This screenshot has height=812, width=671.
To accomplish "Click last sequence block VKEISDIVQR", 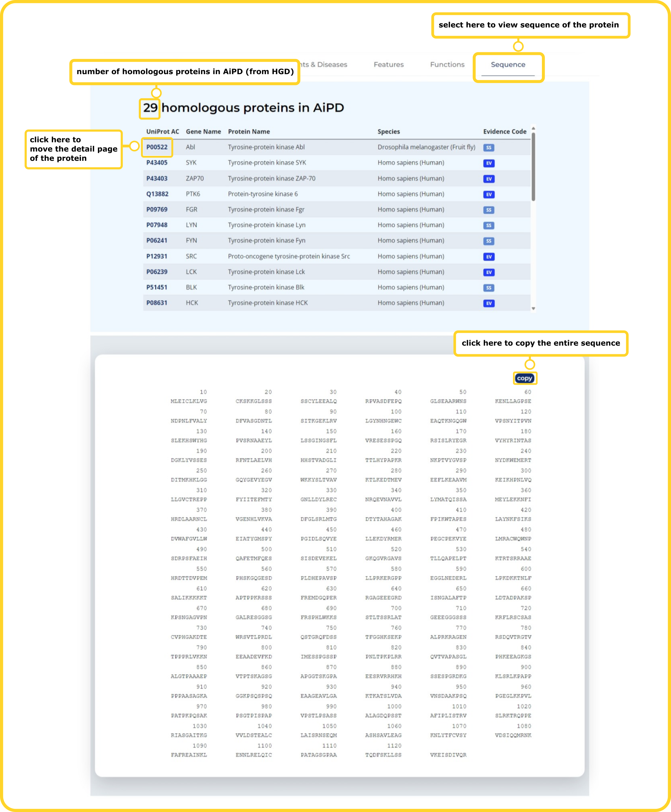I will (448, 755).
